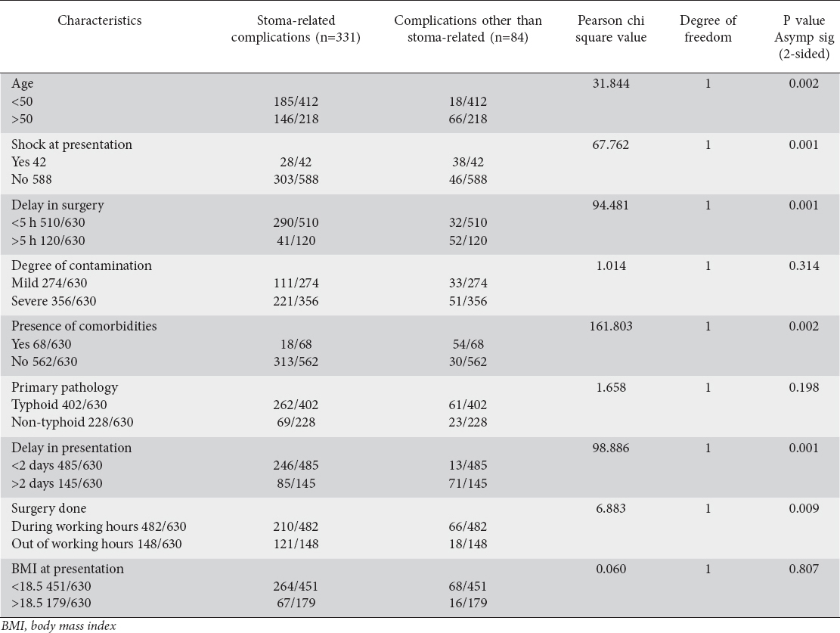Click the Delay in presentation row label
This screenshot has width=840, height=633.
pyautogui.click(x=72, y=448)
